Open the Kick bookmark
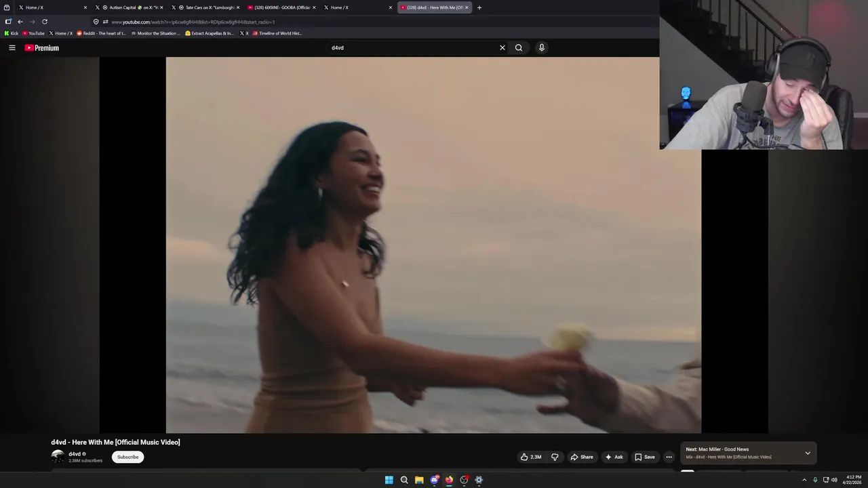This screenshot has height=488, width=868. pos(11,33)
